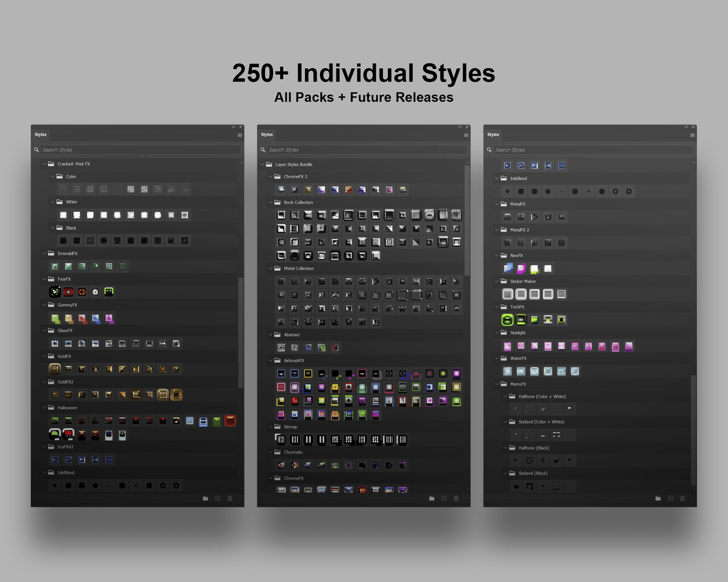The width and height of the screenshot is (728, 582).
Task: Click the Create New Group folder icon
Action: [x=205, y=498]
